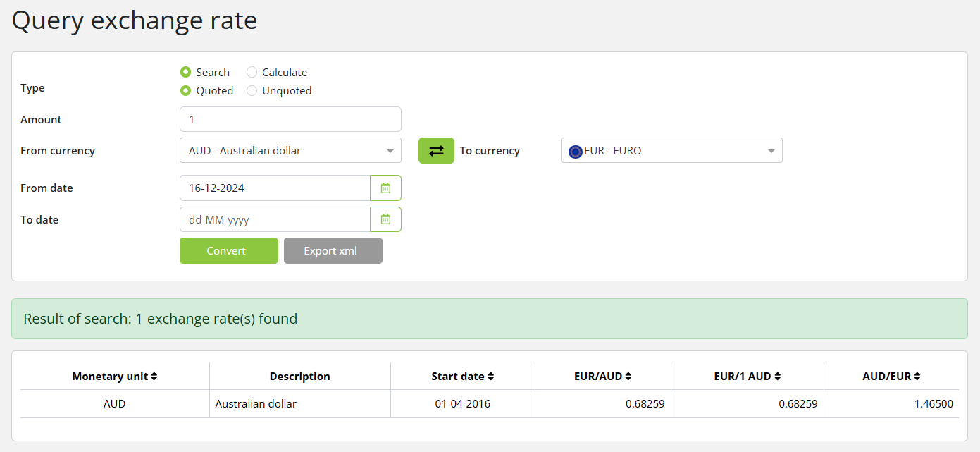Screen dimensions: 980x452
Task: Choose the Unquoted radio option
Action: pyautogui.click(x=252, y=90)
